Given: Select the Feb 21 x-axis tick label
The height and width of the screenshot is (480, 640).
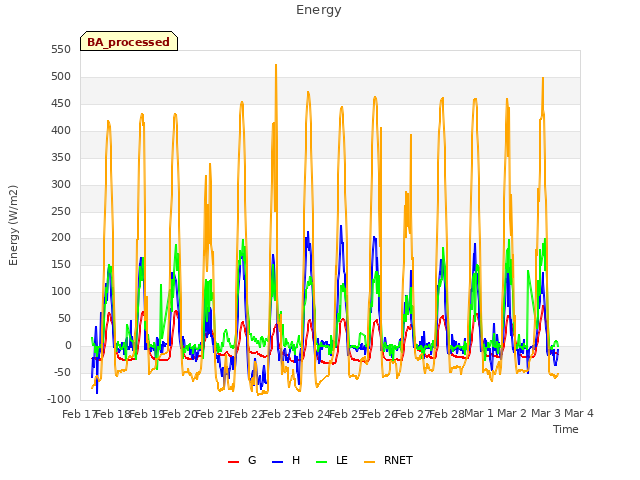Looking at the screenshot, I should [x=212, y=414].
